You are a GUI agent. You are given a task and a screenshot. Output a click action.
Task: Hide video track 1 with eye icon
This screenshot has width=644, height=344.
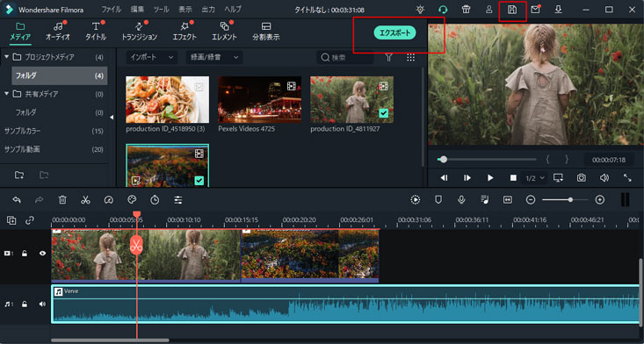coord(43,254)
